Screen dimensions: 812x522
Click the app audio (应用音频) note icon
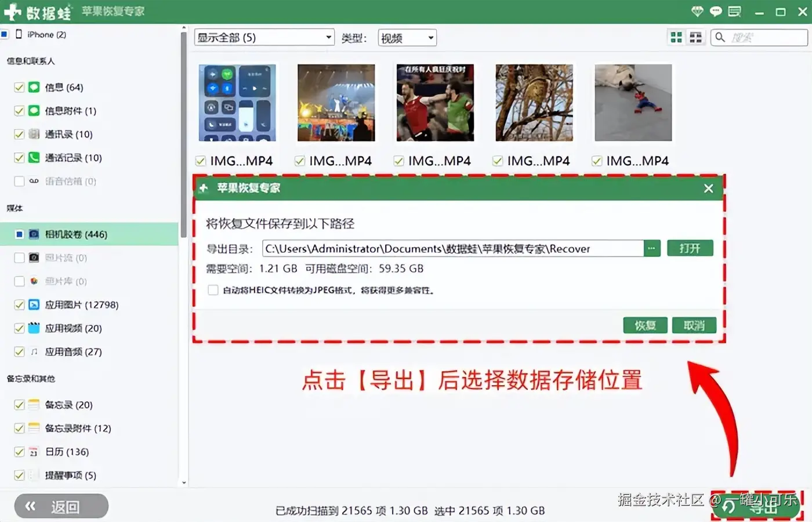(x=34, y=351)
